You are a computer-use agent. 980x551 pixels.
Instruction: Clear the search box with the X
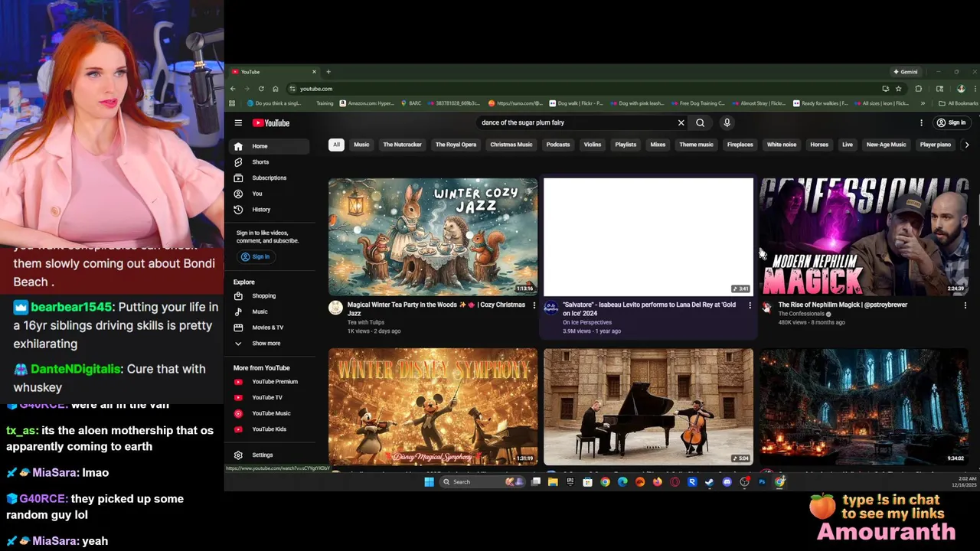681,122
